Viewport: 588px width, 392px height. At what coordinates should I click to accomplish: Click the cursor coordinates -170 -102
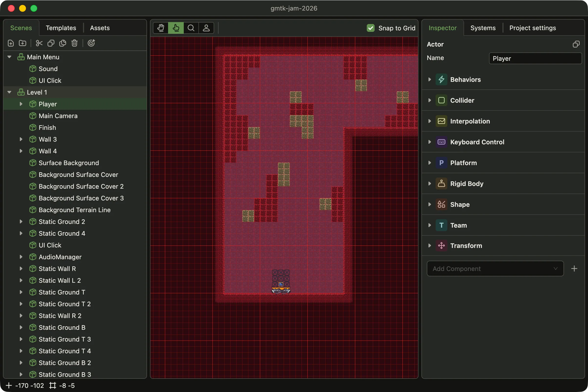[29, 385]
